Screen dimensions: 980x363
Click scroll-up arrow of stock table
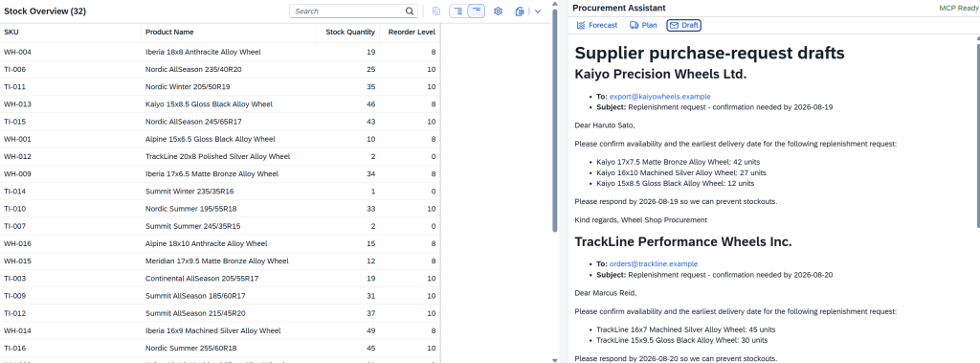pos(554,4)
